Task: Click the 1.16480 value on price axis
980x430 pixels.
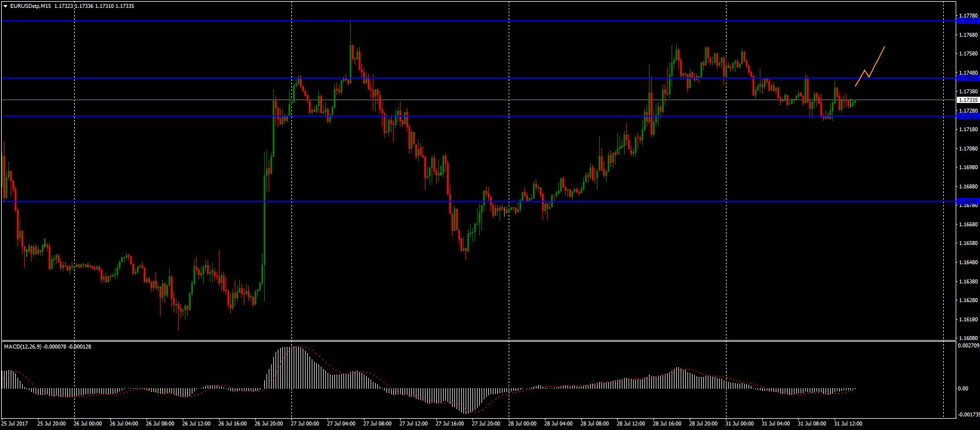Action: pos(969,263)
